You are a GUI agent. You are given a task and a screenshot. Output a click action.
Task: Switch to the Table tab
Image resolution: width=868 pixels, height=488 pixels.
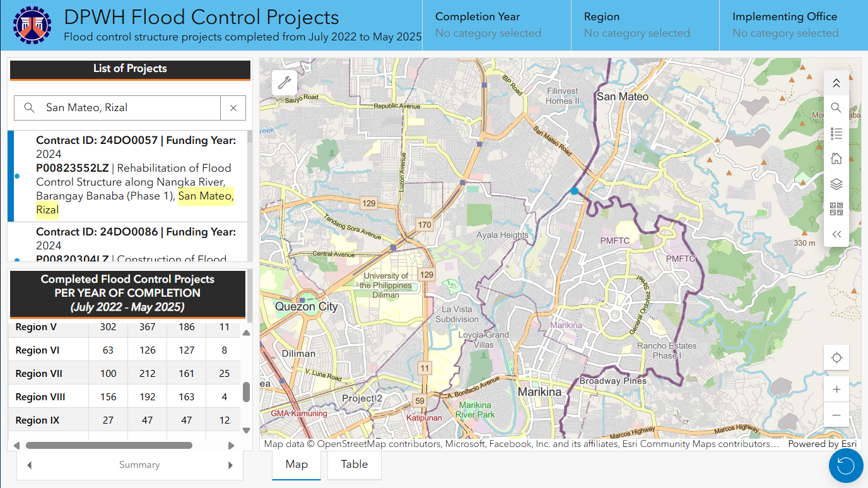[355, 465]
